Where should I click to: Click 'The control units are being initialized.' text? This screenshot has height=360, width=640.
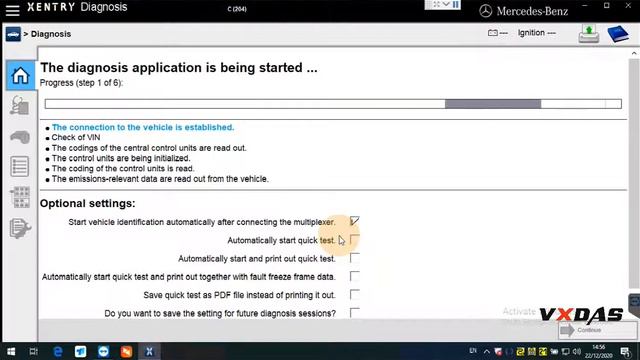pos(121,158)
